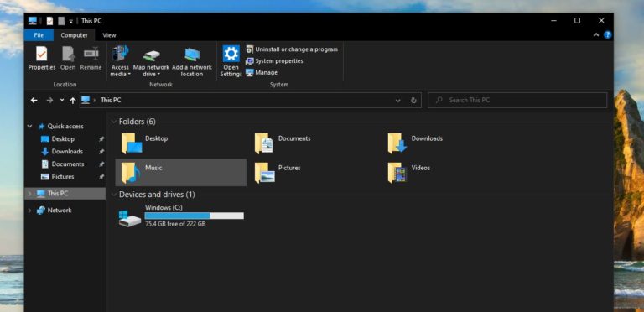Viewport: 644px width, 312px height.
Task: Go back with the left arrow
Action: pyautogui.click(x=34, y=100)
